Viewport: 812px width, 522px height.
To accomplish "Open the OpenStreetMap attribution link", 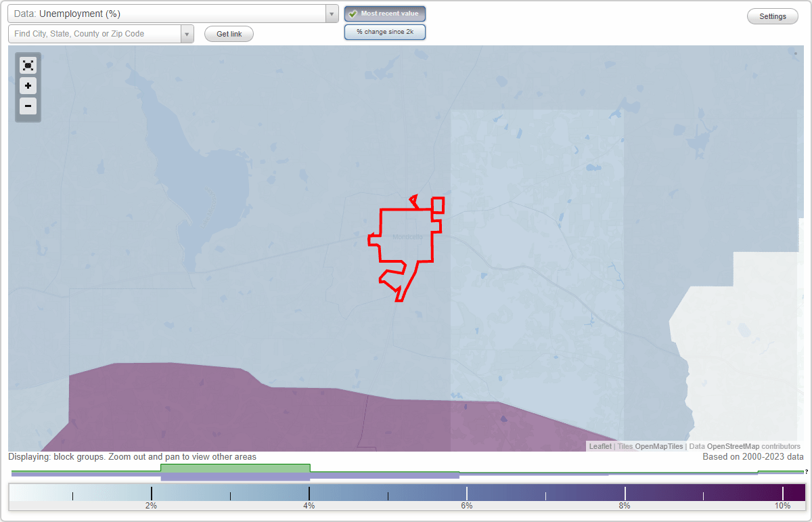I will point(733,446).
